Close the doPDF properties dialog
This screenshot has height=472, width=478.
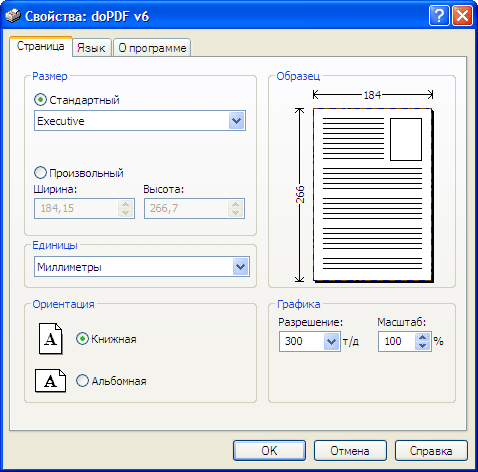pos(462,15)
